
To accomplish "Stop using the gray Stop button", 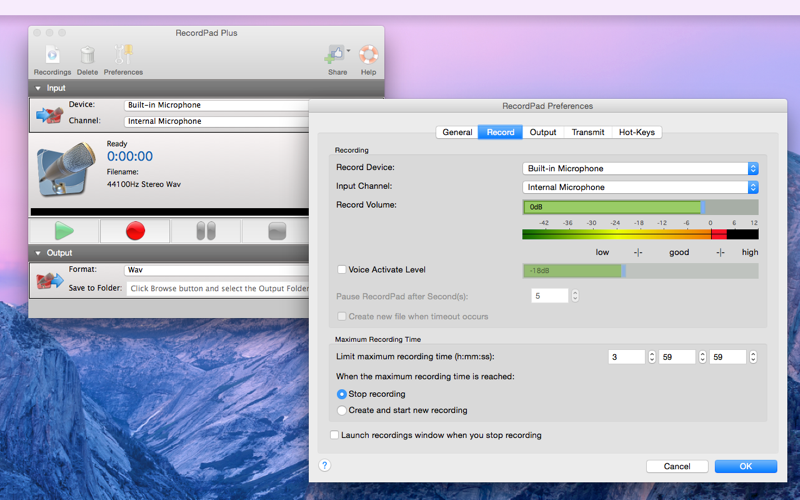I will pos(277,231).
